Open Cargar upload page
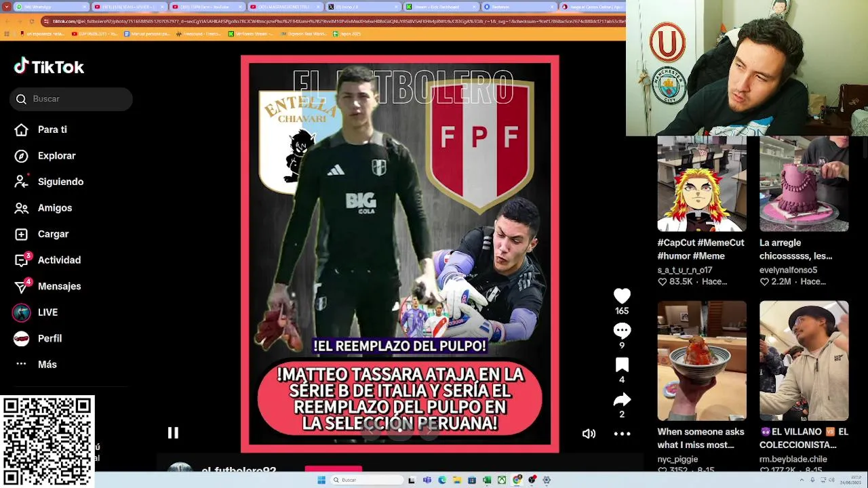 pos(53,234)
